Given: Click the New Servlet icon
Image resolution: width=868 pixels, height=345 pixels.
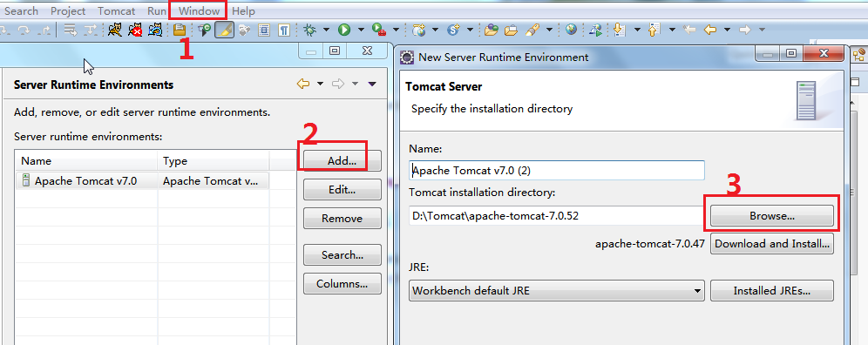Looking at the screenshot, I should [454, 30].
